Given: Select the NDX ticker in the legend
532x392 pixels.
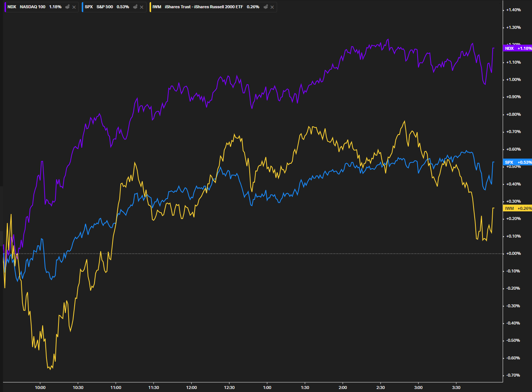Looking at the screenshot, I should coord(12,7).
